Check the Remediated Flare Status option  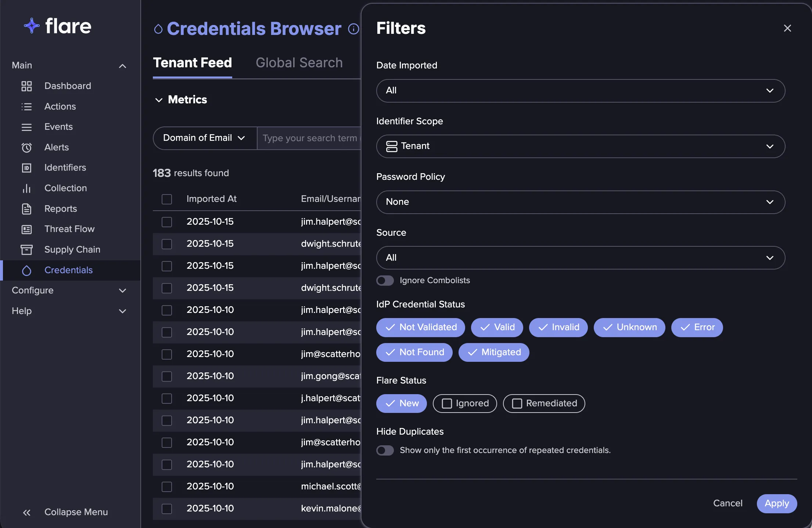point(544,403)
